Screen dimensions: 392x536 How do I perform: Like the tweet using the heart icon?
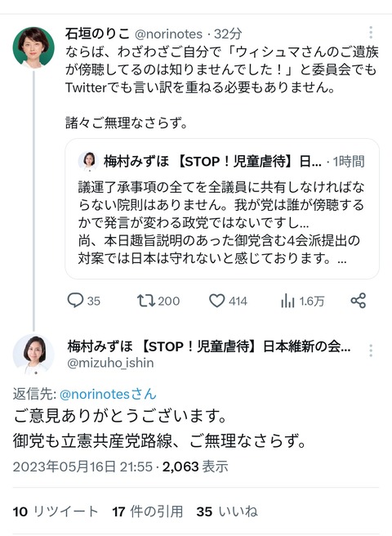click(216, 301)
